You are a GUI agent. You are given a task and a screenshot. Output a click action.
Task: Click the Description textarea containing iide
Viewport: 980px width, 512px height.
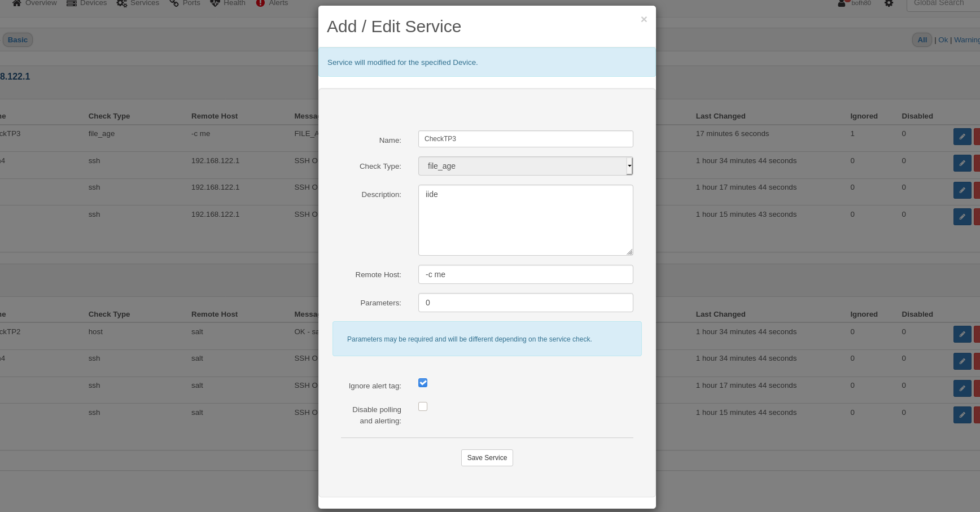pos(526,220)
